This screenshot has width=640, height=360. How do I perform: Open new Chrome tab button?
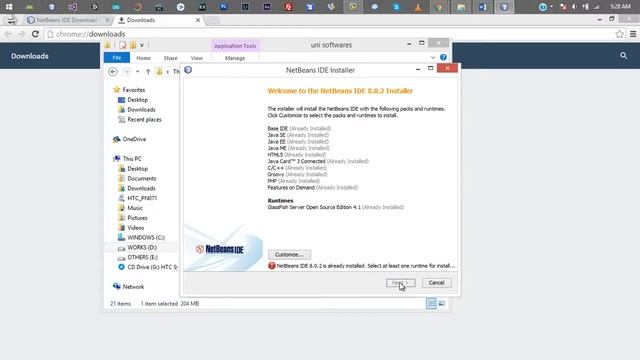pos(212,20)
